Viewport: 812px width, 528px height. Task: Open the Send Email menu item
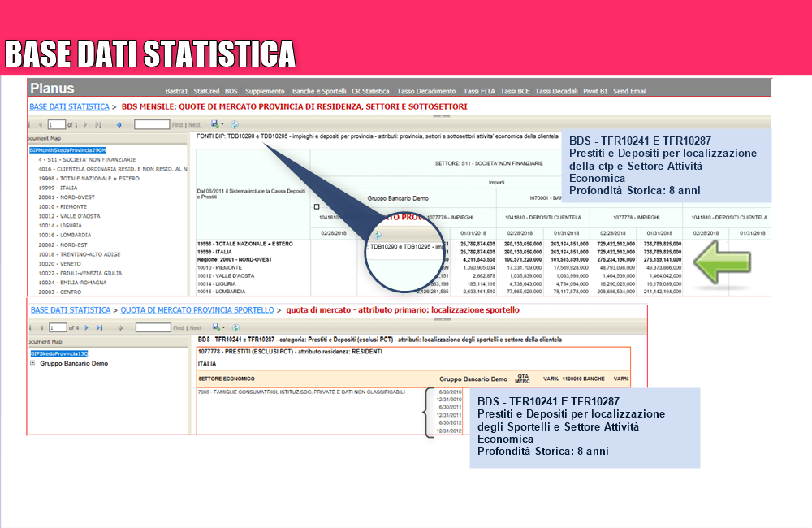(630, 91)
